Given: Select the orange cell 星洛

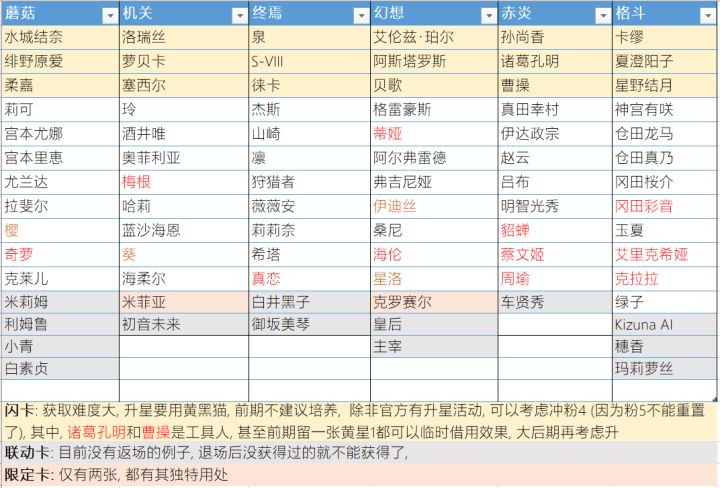Looking at the screenshot, I should point(434,279).
